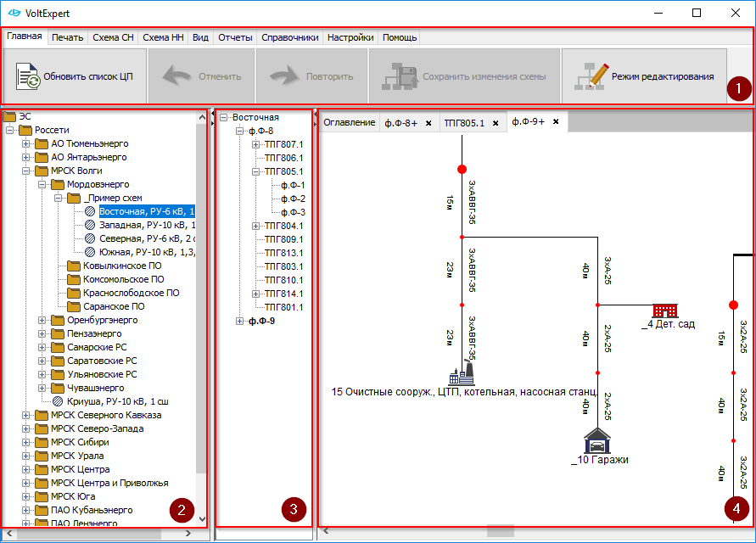This screenshot has width=756, height=543.
Task: Click the VoltExpert app logo in title bar
Action: [14, 13]
